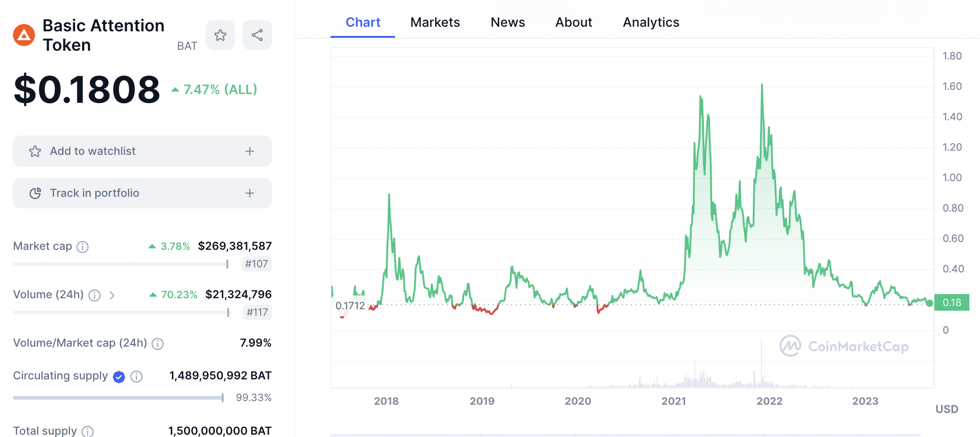The image size is (980, 437).
Task: Open the Circulating supply info icon
Action: 136,377
